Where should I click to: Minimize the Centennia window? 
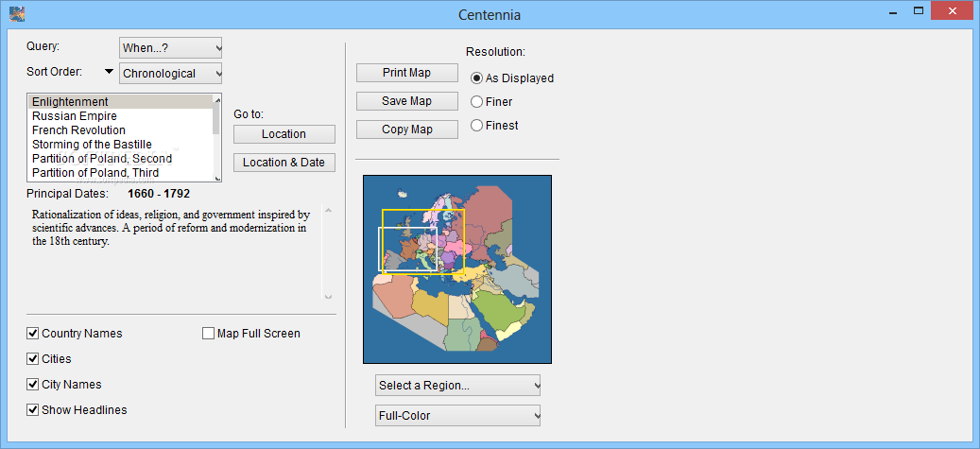tap(892, 10)
